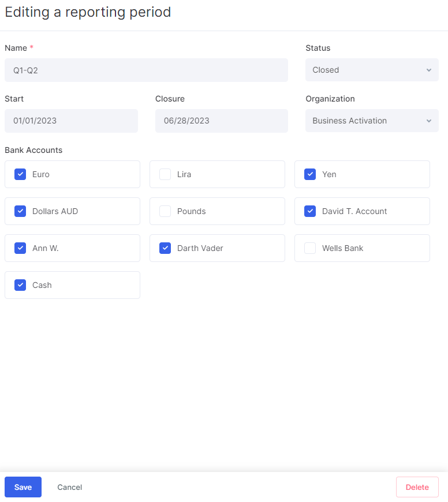Cancel editing the reporting period

[69, 487]
